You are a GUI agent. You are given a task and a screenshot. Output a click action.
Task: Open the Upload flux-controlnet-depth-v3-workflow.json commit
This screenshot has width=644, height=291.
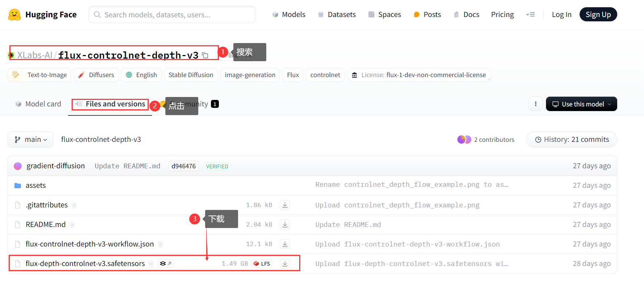(x=407, y=244)
